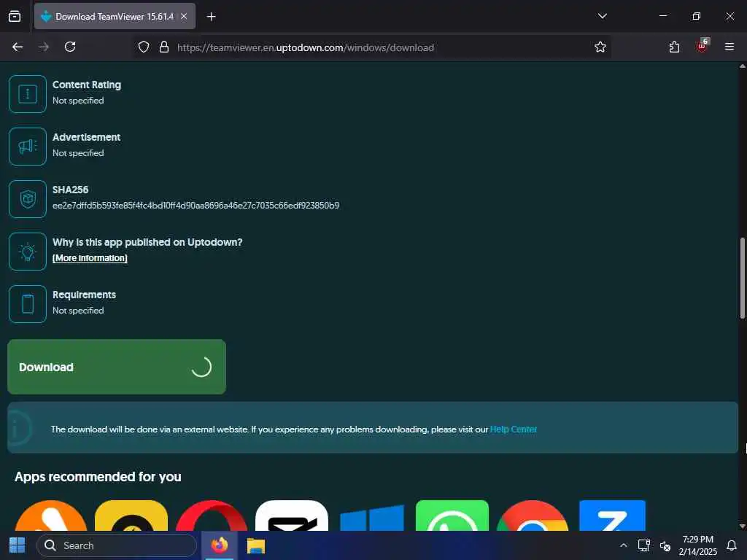Click the lightbulb icon beside Uptodown question
Viewport: 747px width, 560px height.
click(x=28, y=252)
